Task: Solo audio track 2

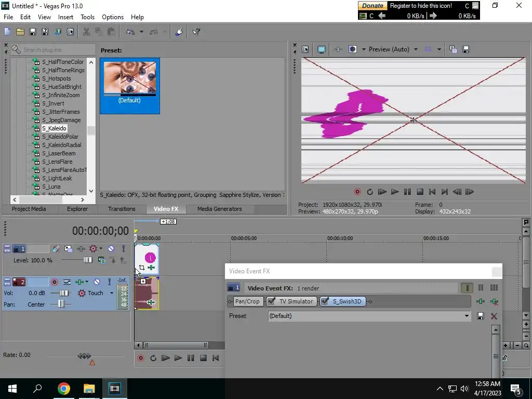Action: coord(109,282)
